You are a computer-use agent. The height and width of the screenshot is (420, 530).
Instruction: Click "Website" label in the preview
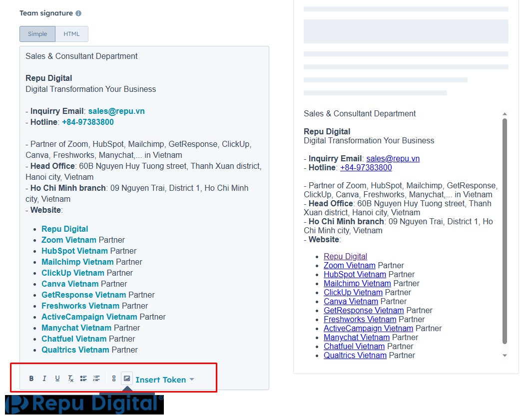[324, 239]
